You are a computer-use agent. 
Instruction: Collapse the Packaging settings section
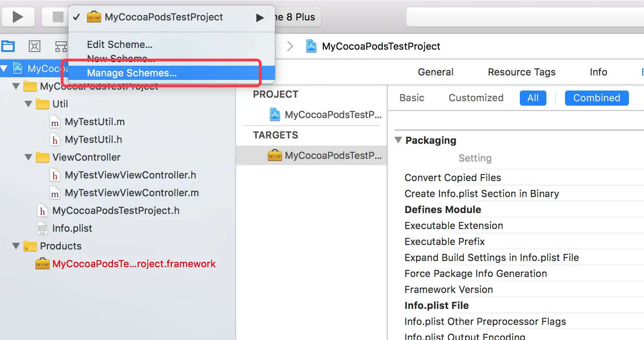[x=398, y=140]
